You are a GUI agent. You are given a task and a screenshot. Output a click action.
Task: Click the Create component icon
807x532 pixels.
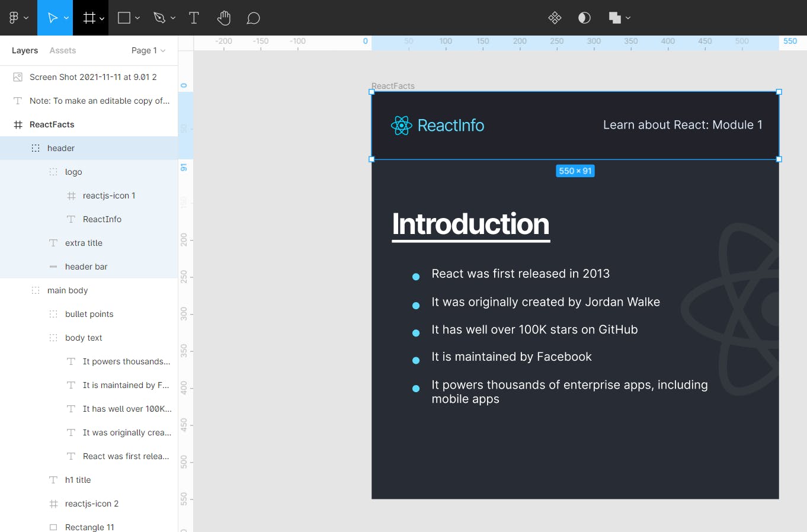point(555,18)
